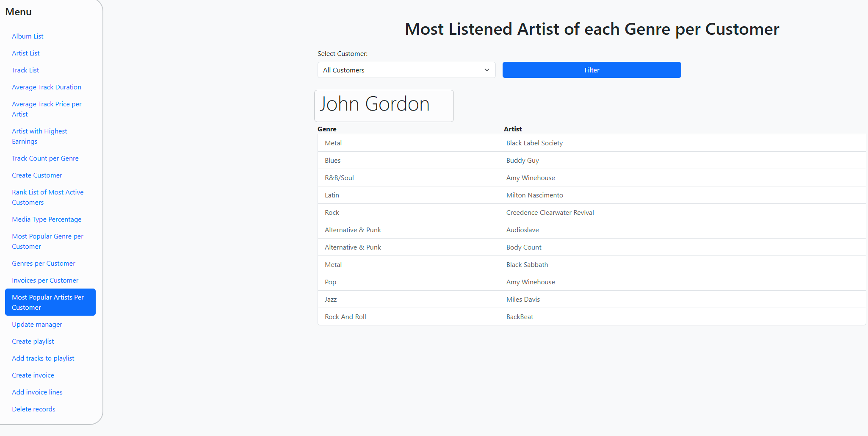Open Track List from the sidebar

tap(25, 70)
